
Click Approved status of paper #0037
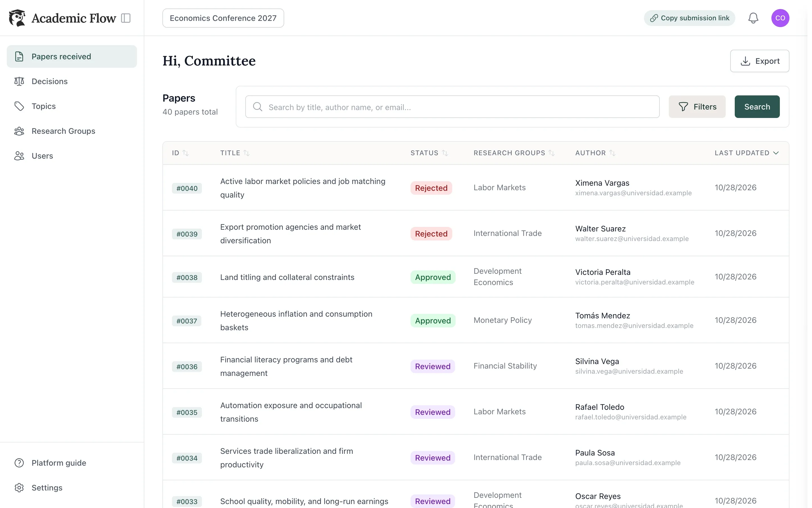433,321
